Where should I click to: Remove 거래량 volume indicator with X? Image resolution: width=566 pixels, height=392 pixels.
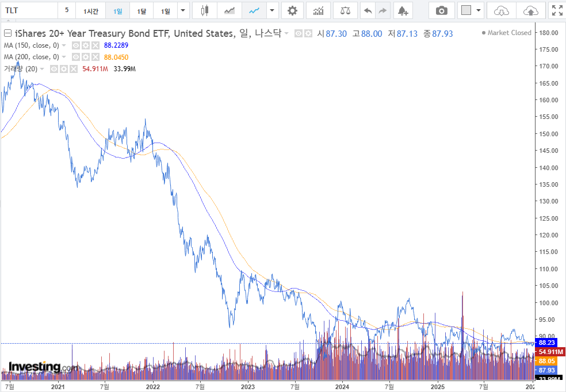tap(74, 69)
